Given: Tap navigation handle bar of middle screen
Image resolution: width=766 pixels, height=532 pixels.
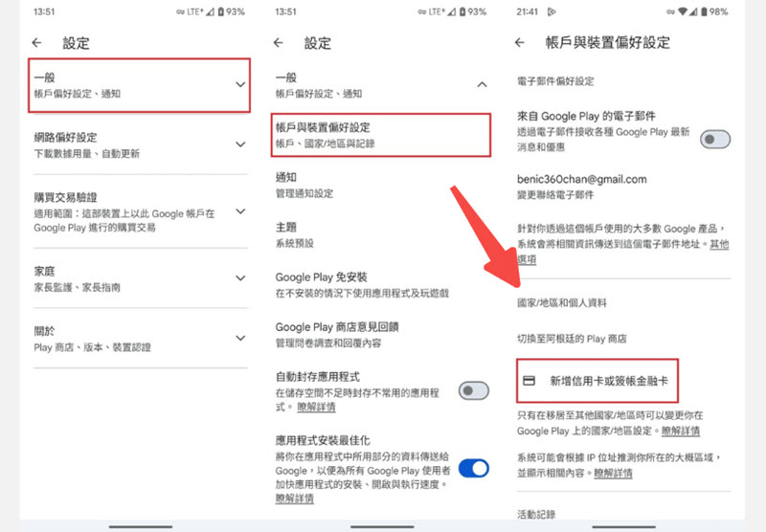Looking at the screenshot, I should [x=382, y=526].
